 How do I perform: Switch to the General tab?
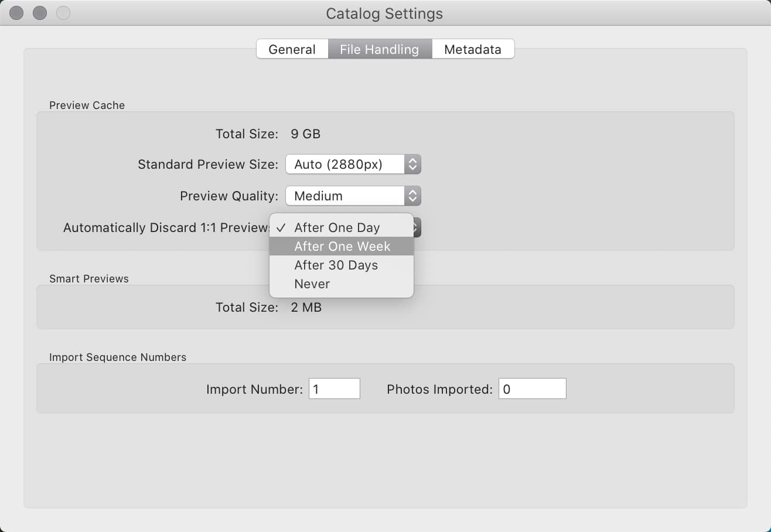tap(292, 49)
